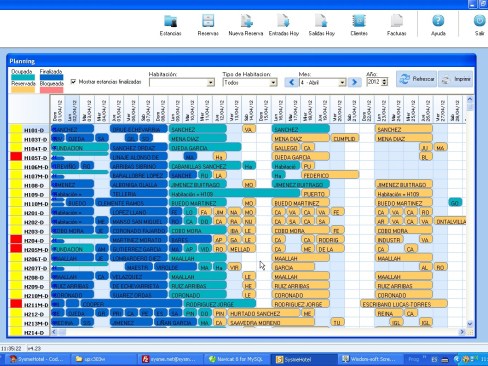
Task: Click yellow status marker for H103T-D
Action: (16, 138)
